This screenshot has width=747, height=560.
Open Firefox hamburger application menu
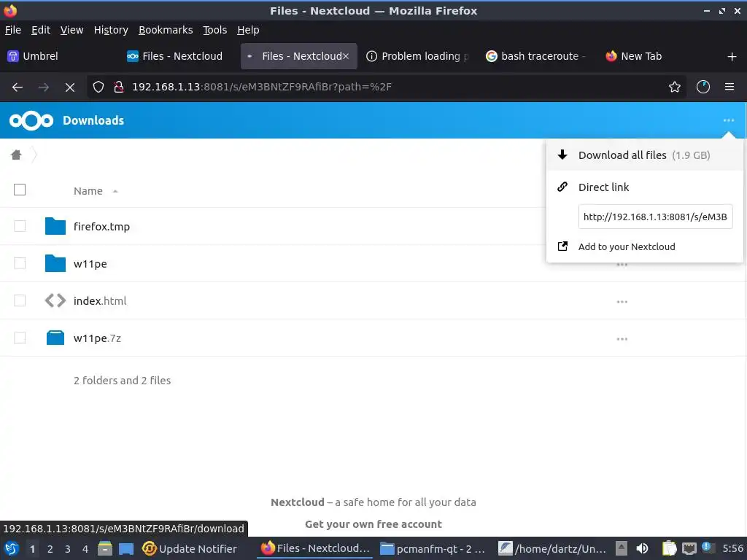point(729,87)
